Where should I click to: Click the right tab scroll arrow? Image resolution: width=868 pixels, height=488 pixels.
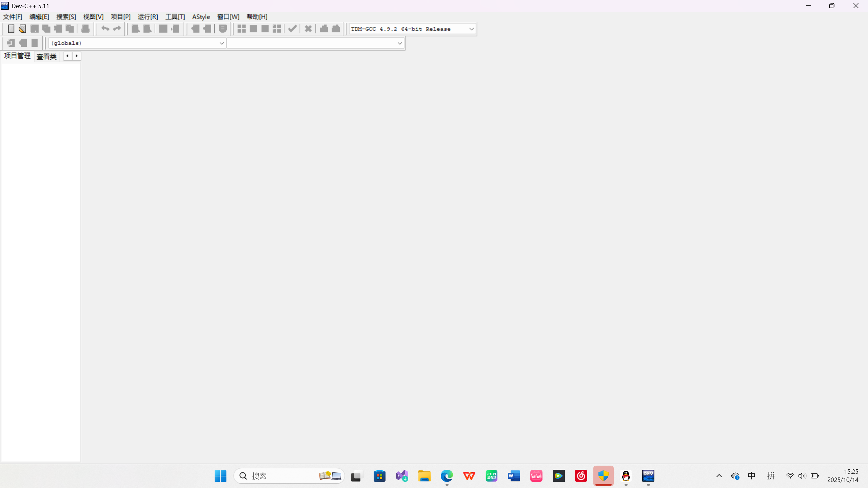(x=77, y=56)
